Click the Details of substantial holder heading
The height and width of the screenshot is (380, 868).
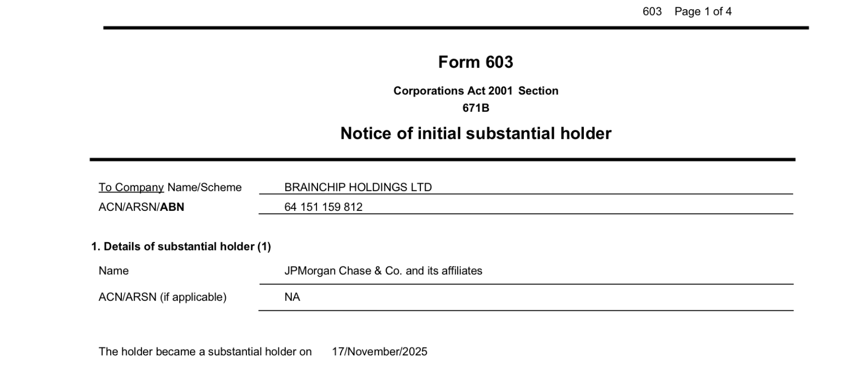(x=181, y=247)
